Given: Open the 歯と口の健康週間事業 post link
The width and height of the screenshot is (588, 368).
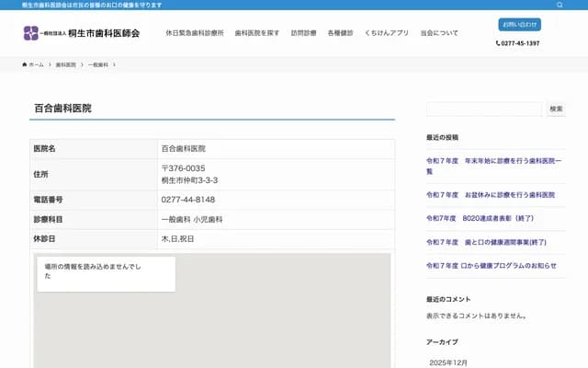Looking at the screenshot, I should tap(487, 242).
